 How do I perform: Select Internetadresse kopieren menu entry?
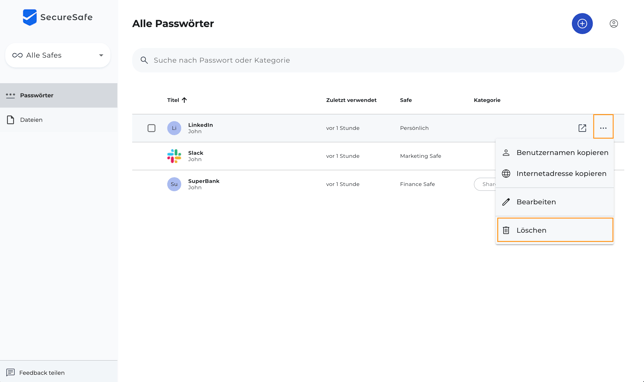[555, 173]
